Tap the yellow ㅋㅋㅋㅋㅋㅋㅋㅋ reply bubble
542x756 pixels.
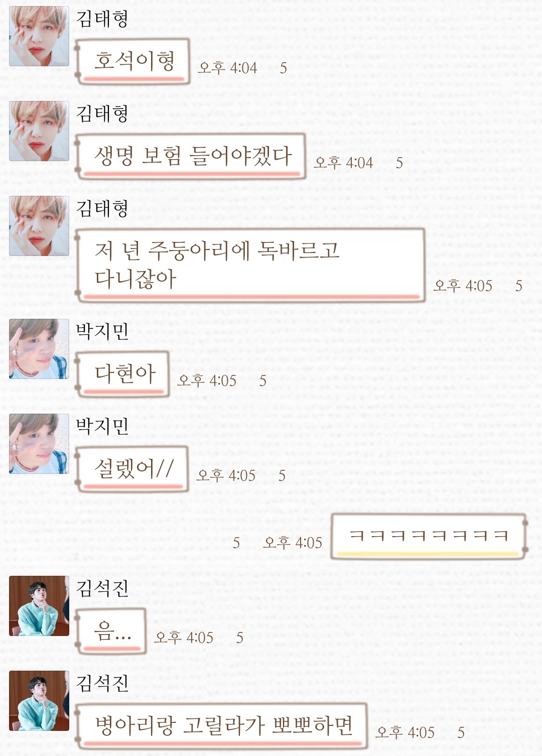click(x=429, y=537)
